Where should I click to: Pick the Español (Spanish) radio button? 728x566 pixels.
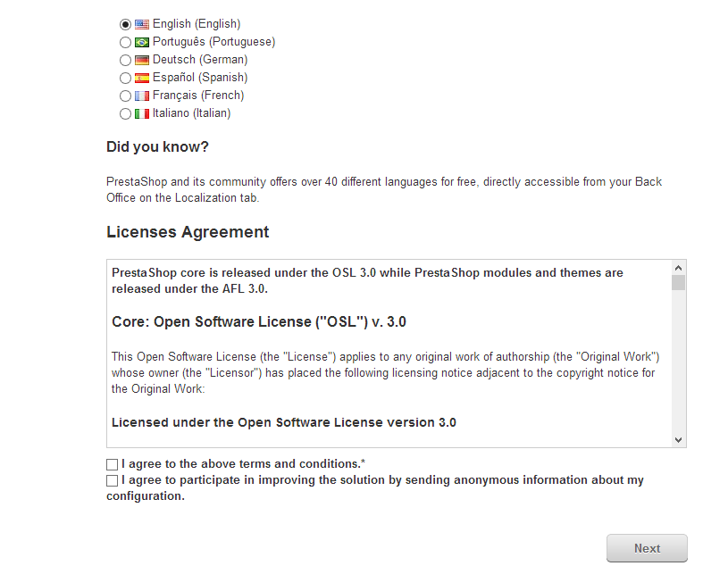pyautogui.click(x=125, y=78)
